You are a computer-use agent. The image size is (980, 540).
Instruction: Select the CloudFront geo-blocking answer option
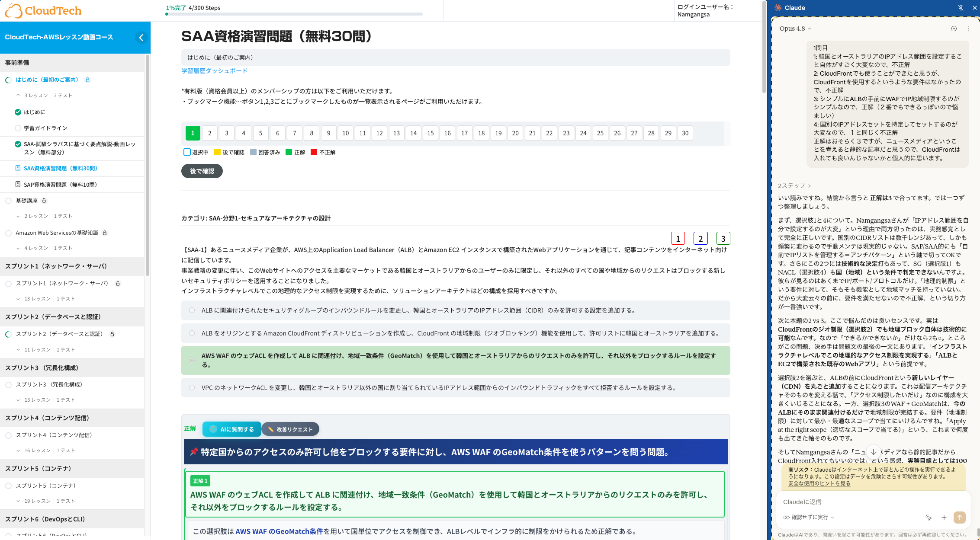pyautogui.click(x=456, y=333)
